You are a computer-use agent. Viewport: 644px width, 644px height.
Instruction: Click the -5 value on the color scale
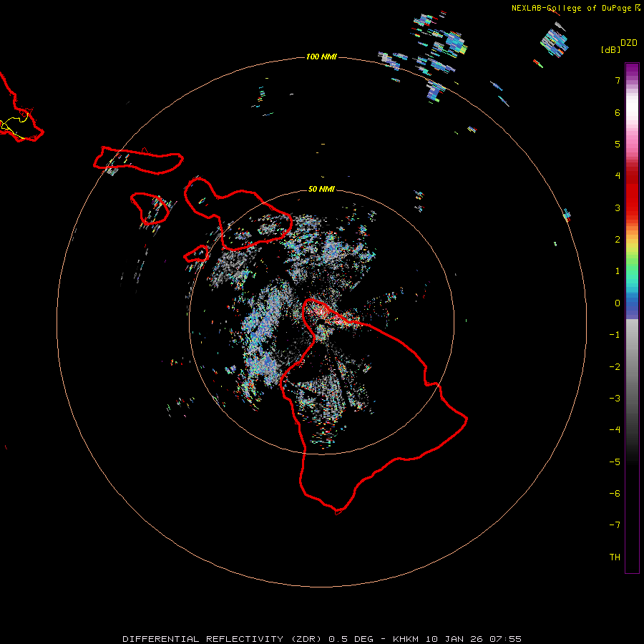point(615,462)
